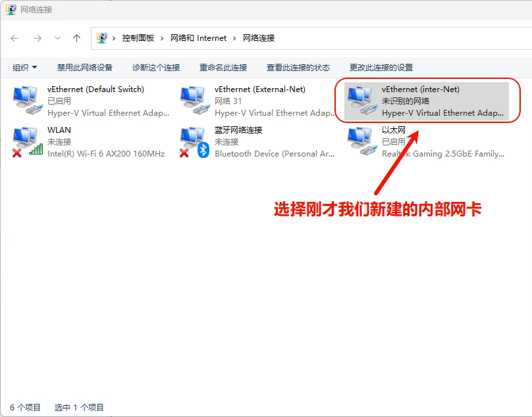Click 网络连接 breadcrumb
Viewport: 532px width, 417px height.
tap(259, 38)
